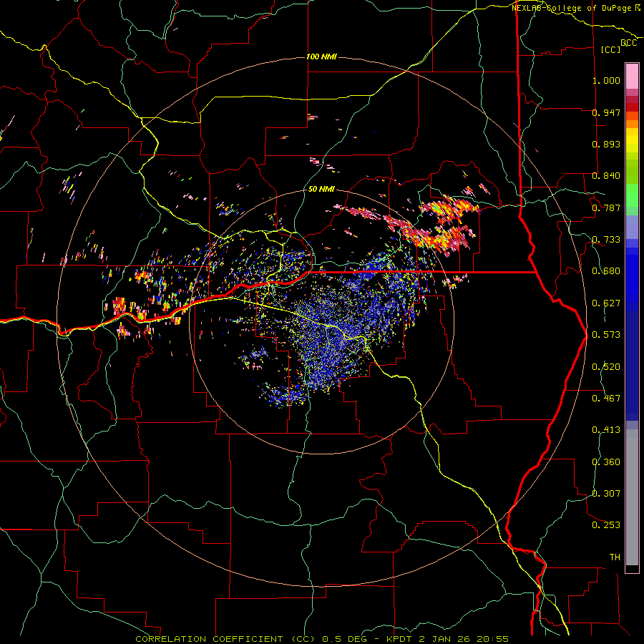Screen dimensions: 644x644
Task: Select the 0.733 scale value
Action: click(x=606, y=240)
